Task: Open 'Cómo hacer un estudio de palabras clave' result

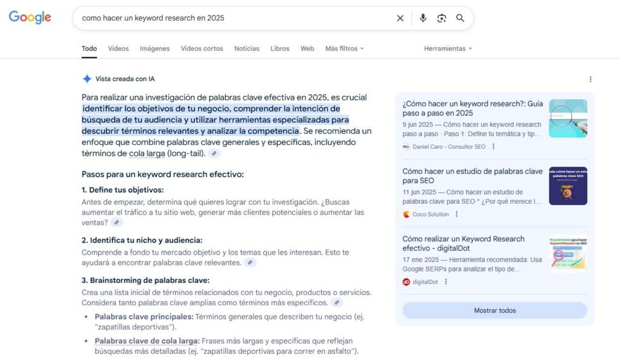Action: click(x=472, y=176)
